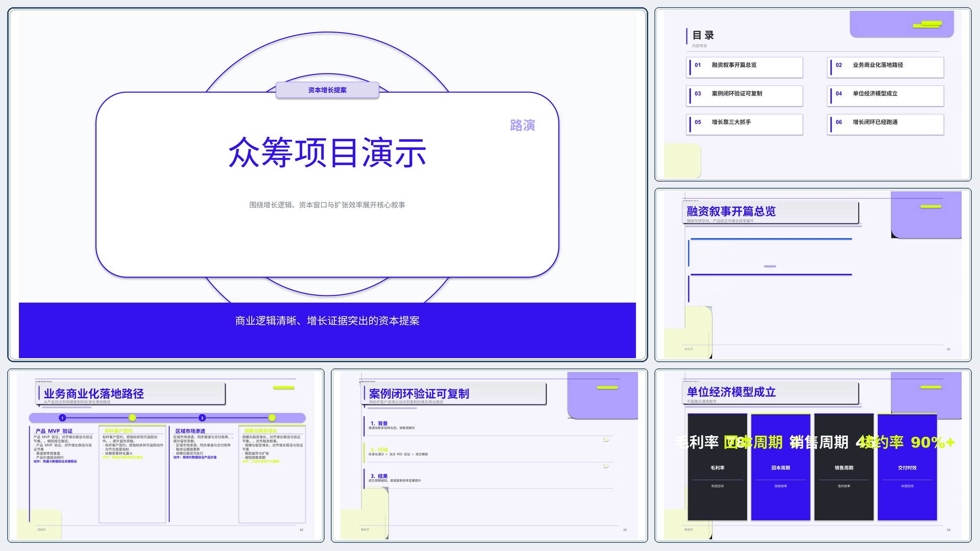Select the 产品 MVP 验证 column heading
Image resolution: width=980 pixels, height=551 pixels.
[x=54, y=431]
